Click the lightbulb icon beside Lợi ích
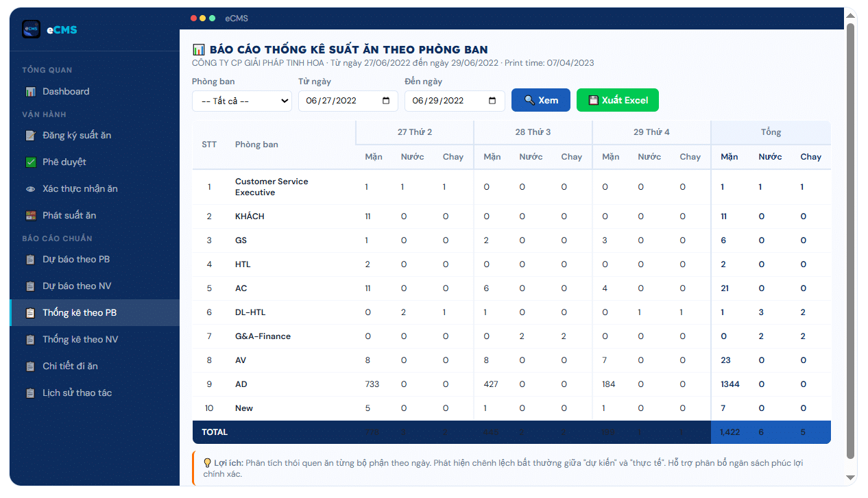The height and width of the screenshot is (498, 868). pos(208,463)
